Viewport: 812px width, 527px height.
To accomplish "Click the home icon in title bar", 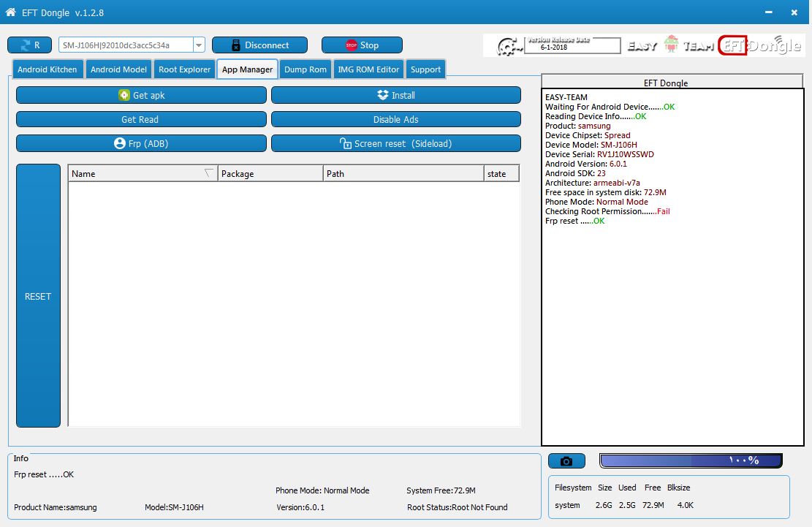I will point(10,12).
